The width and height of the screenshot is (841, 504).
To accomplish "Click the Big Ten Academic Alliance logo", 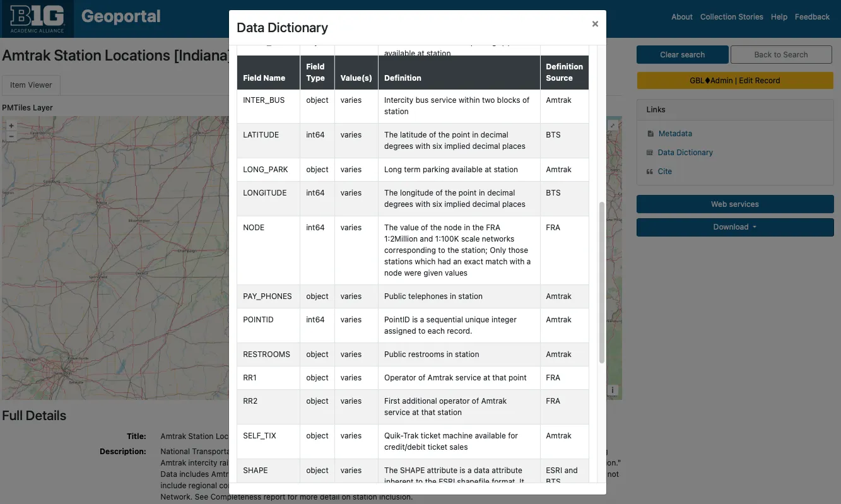I will point(37,18).
